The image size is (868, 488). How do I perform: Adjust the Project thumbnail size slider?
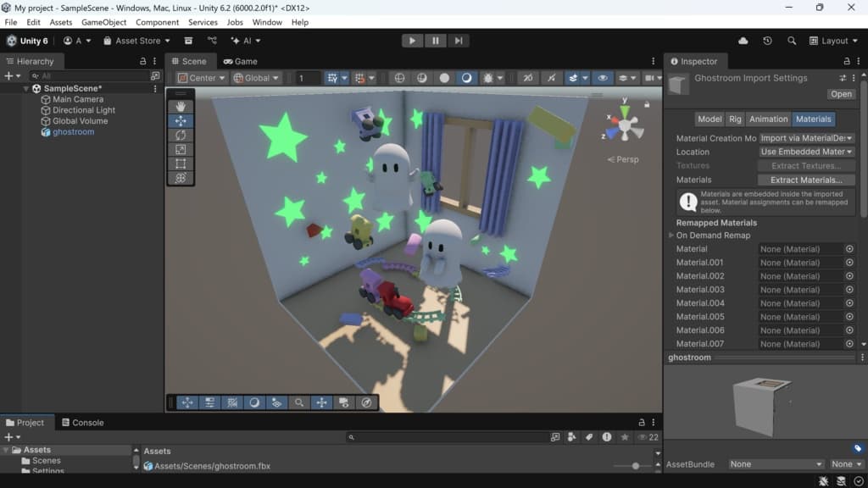(636, 466)
